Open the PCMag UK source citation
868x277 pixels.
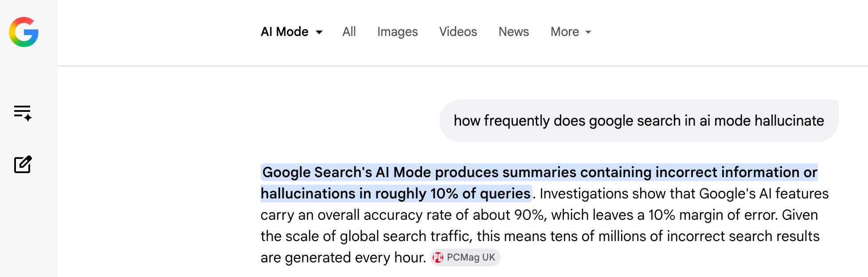point(465,257)
